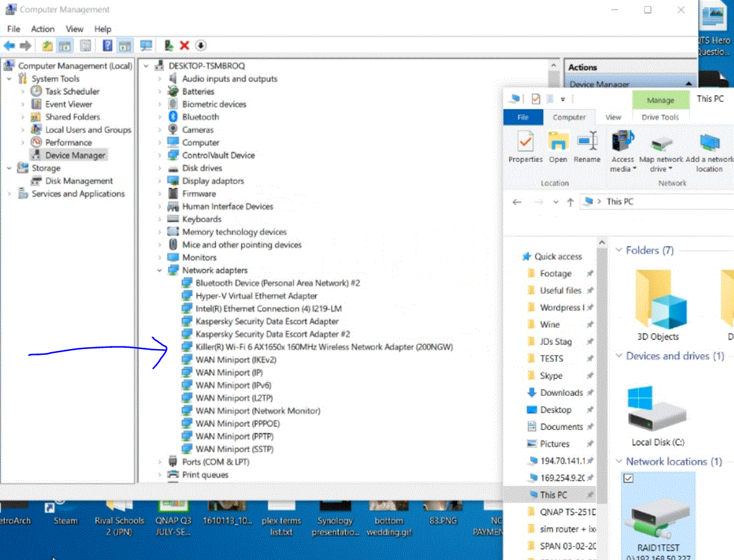The width and height of the screenshot is (734, 560).
Task: Toggle the Show/Hide Console Tree toolbar icon
Action: point(65,46)
